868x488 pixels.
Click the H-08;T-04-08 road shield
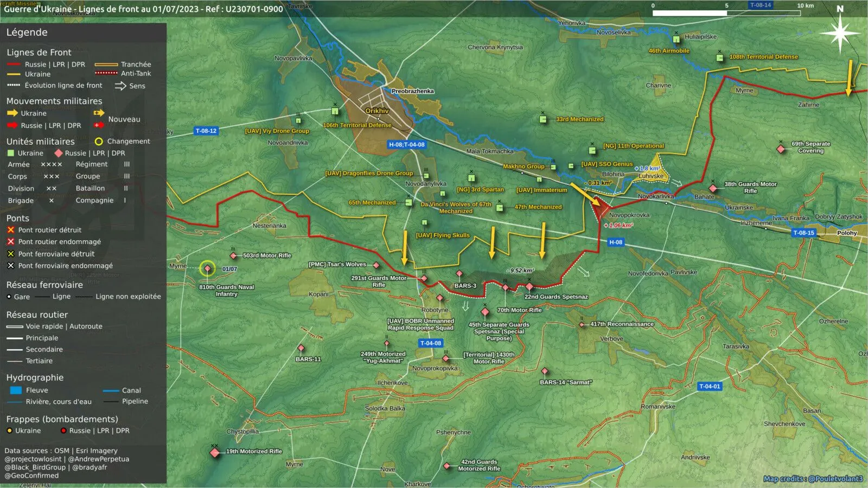click(x=407, y=145)
